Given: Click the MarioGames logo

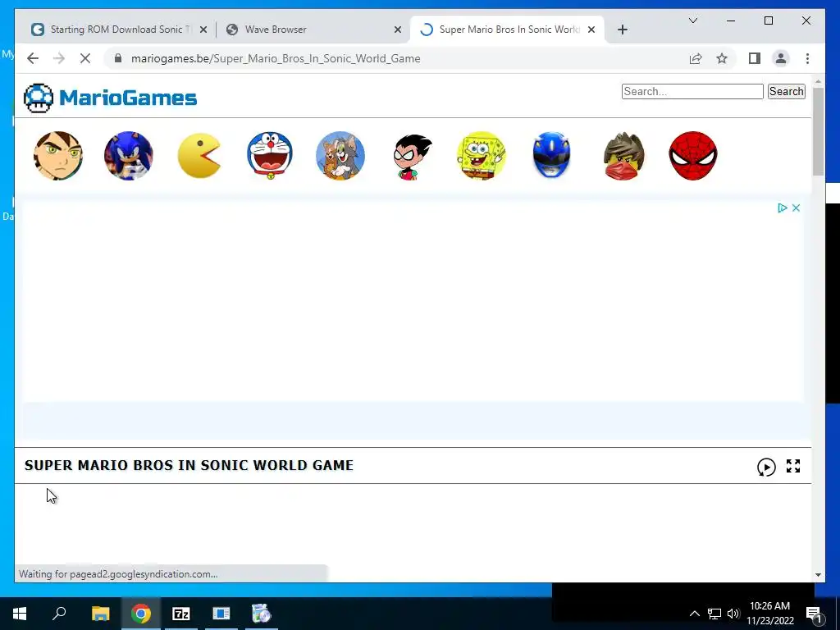Looking at the screenshot, I should pos(111,98).
